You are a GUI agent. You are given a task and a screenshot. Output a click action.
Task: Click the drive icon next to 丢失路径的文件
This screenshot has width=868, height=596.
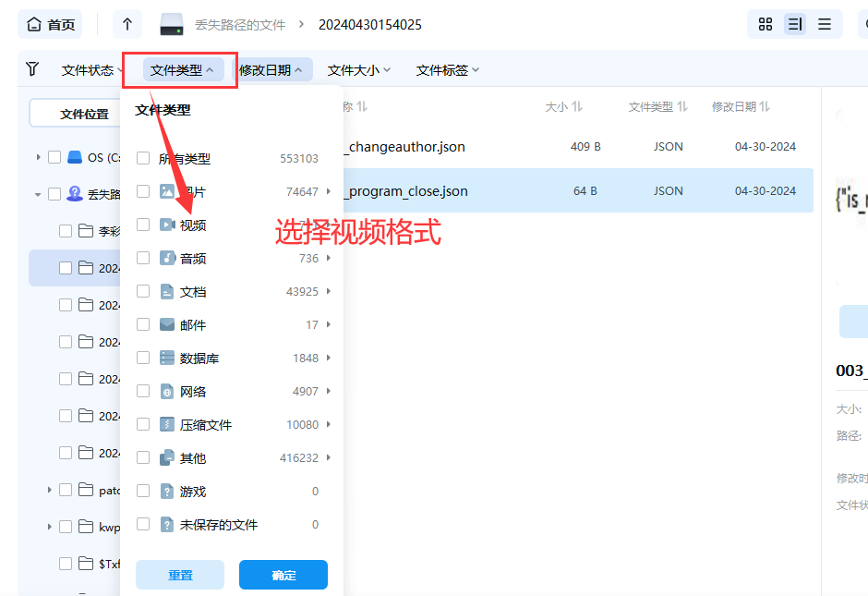coord(172,24)
